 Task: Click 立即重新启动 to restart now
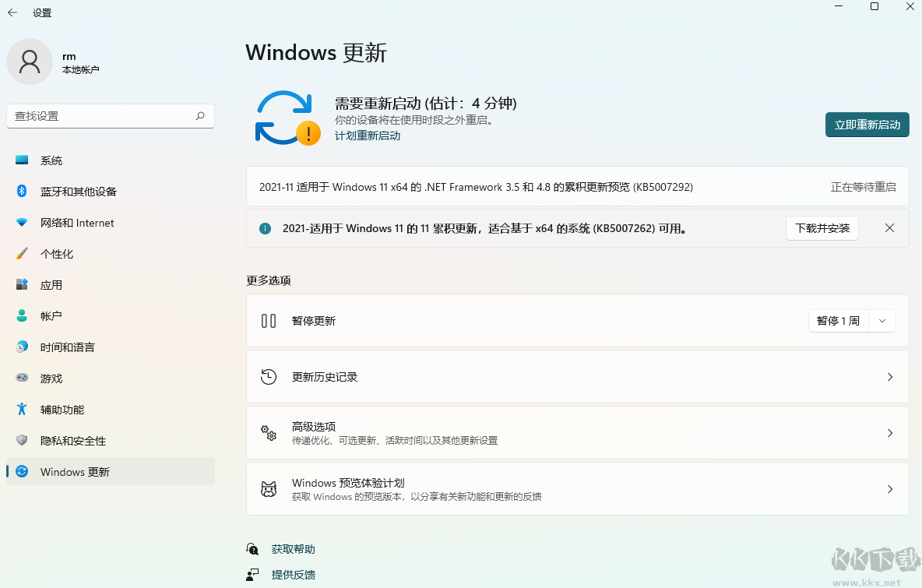(x=867, y=124)
